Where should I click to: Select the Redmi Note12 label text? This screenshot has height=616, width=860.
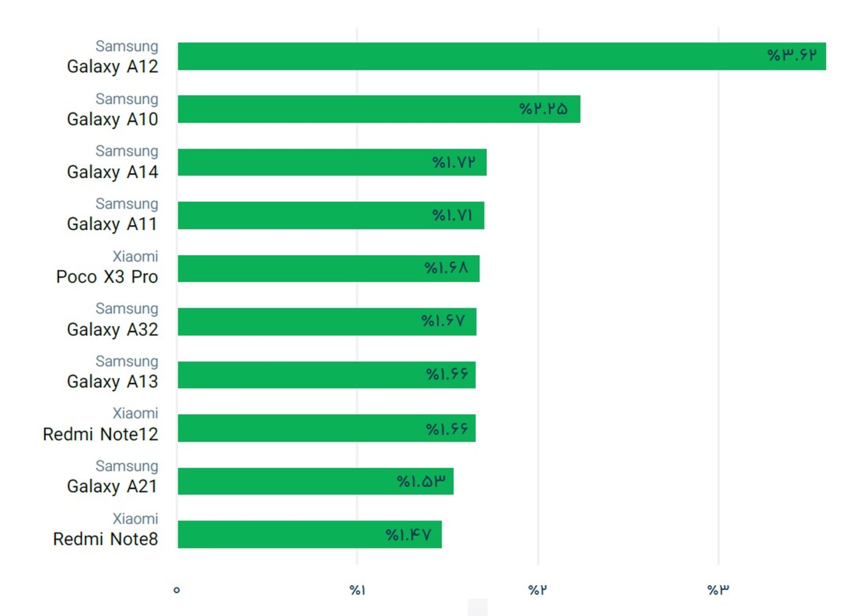click(x=100, y=434)
